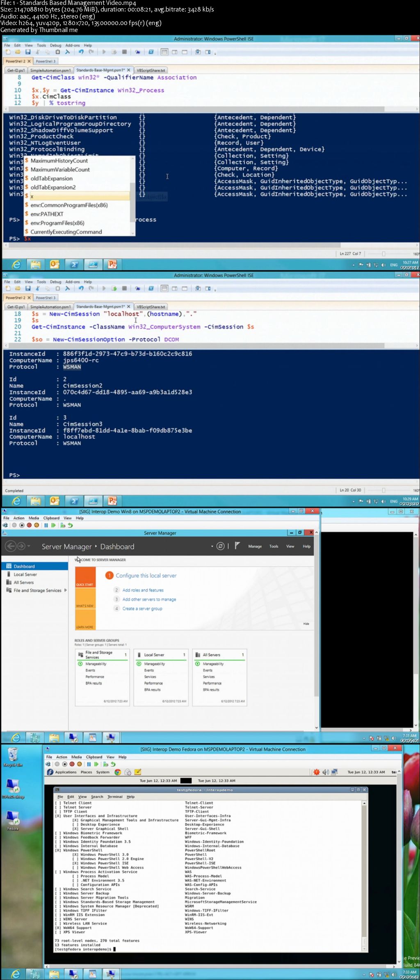Click Undo icon in ISE window listing Win32 classes
Image resolution: width=420 pixels, height=980 pixels.
81,52
